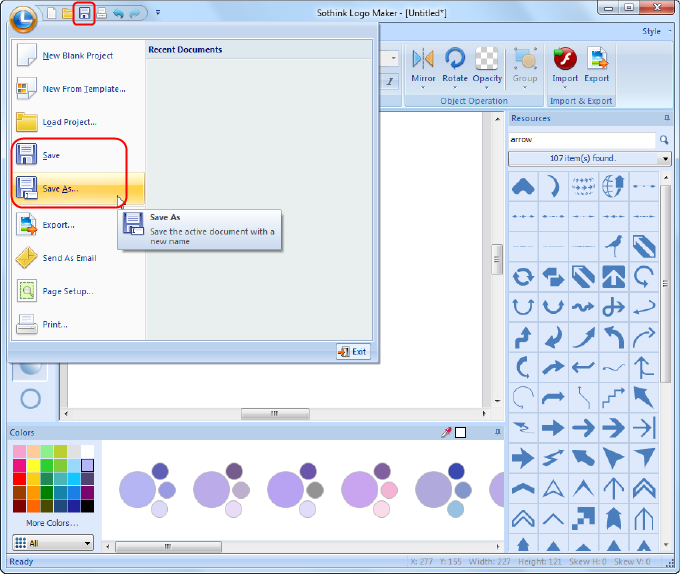Open the Mirror dropdown arrow below label

point(423,88)
